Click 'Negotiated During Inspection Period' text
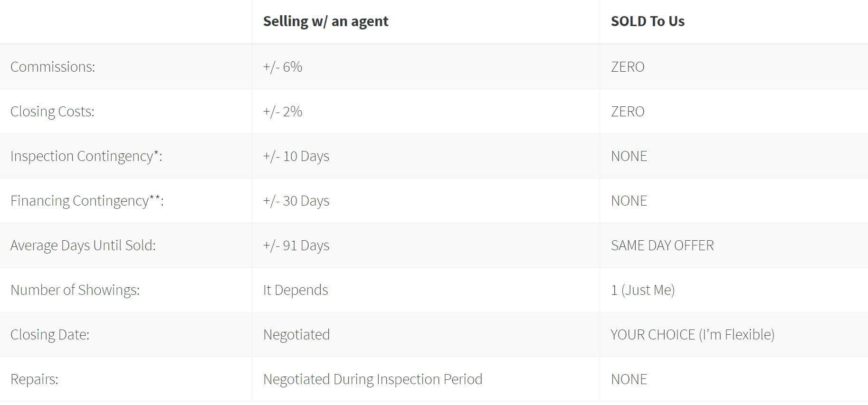Screen dimensions: 868x405 (x=373, y=379)
